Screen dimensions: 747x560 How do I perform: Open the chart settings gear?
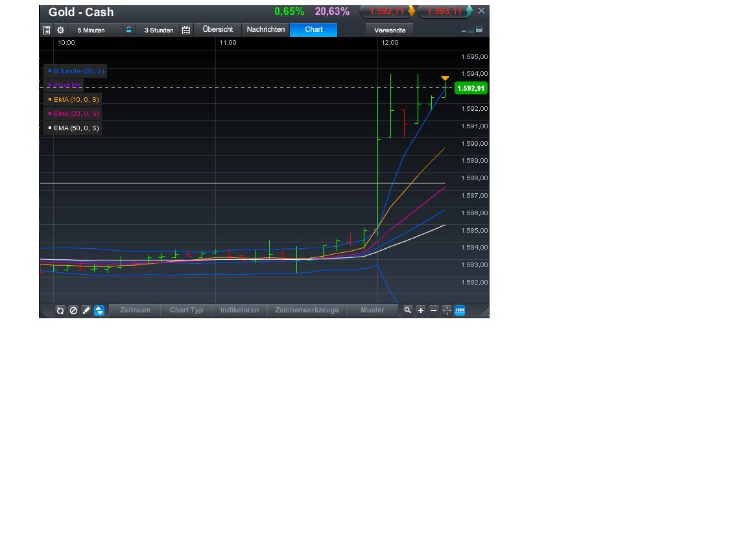[x=60, y=29]
